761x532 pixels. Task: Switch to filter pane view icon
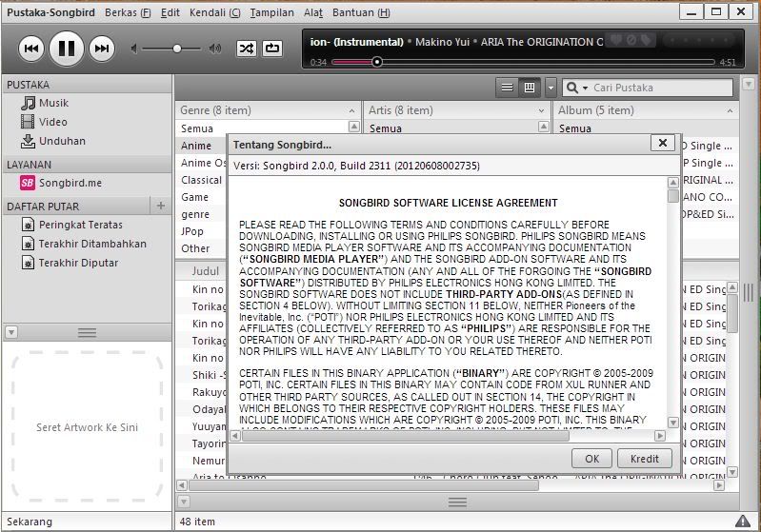pos(530,88)
